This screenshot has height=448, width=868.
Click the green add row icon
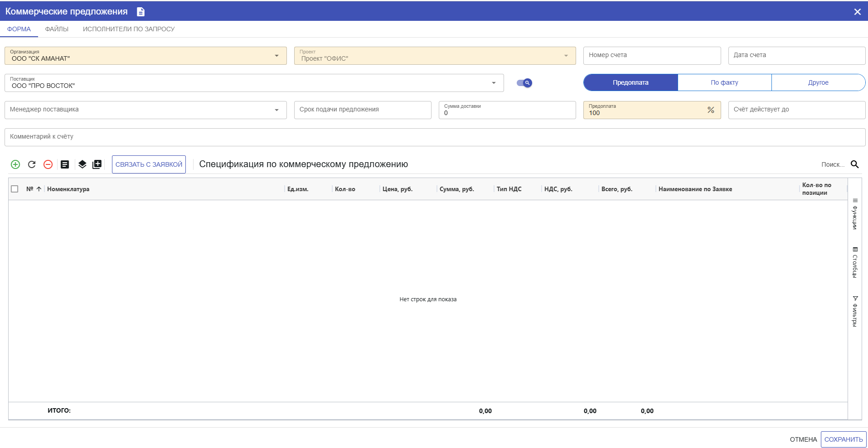15,164
